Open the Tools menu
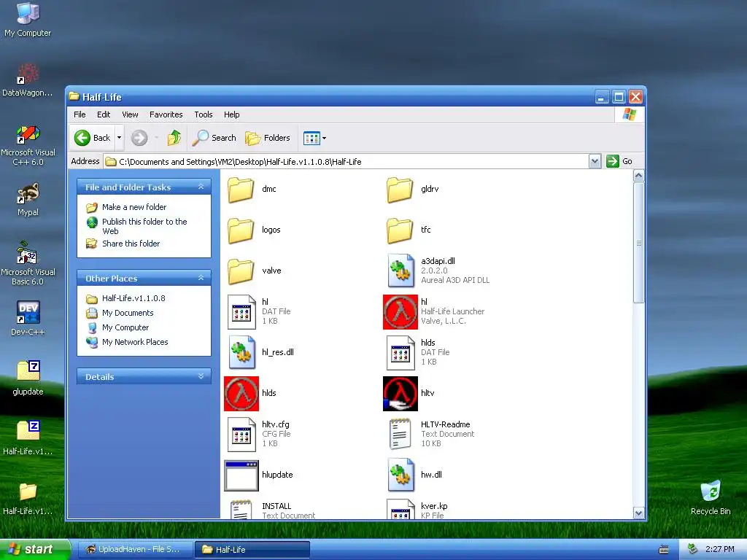The width and height of the screenshot is (747, 560). pyautogui.click(x=203, y=114)
